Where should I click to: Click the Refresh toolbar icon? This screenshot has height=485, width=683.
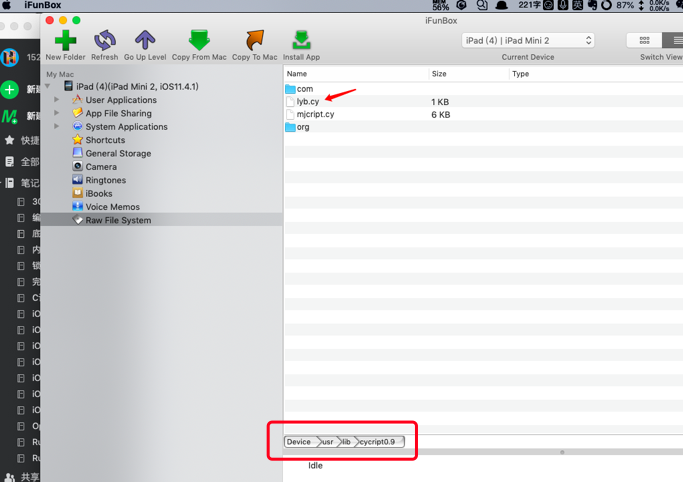pyautogui.click(x=105, y=41)
